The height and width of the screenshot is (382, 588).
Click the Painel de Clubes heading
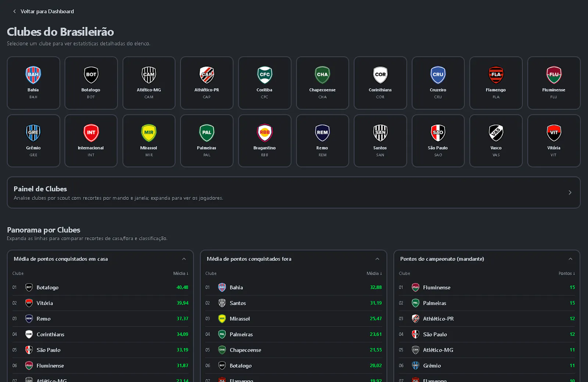pyautogui.click(x=40, y=189)
